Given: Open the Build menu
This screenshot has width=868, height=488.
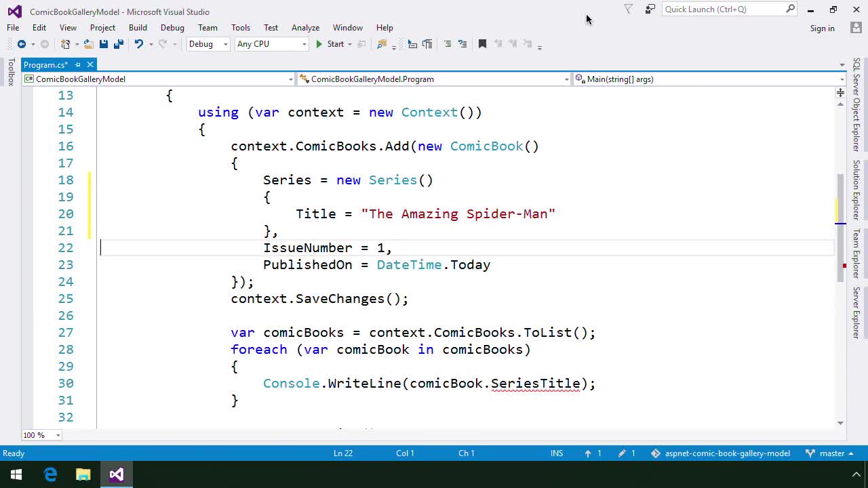Looking at the screenshot, I should (x=138, y=28).
